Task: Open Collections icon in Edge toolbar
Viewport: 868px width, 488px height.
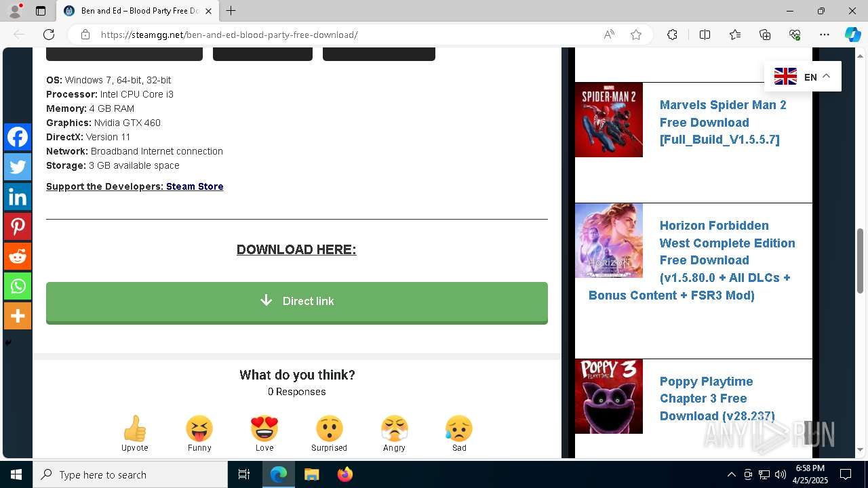Action: [765, 35]
